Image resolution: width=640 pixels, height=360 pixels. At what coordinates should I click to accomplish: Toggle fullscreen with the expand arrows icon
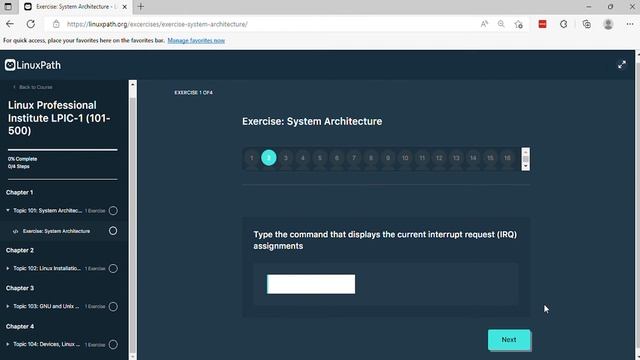622,64
